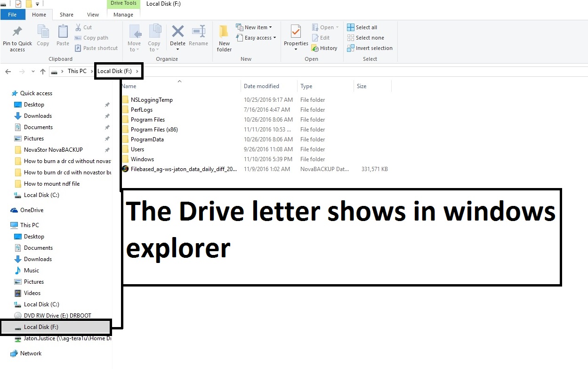
Task: Open Pictures under Quick access
Action: (34, 139)
